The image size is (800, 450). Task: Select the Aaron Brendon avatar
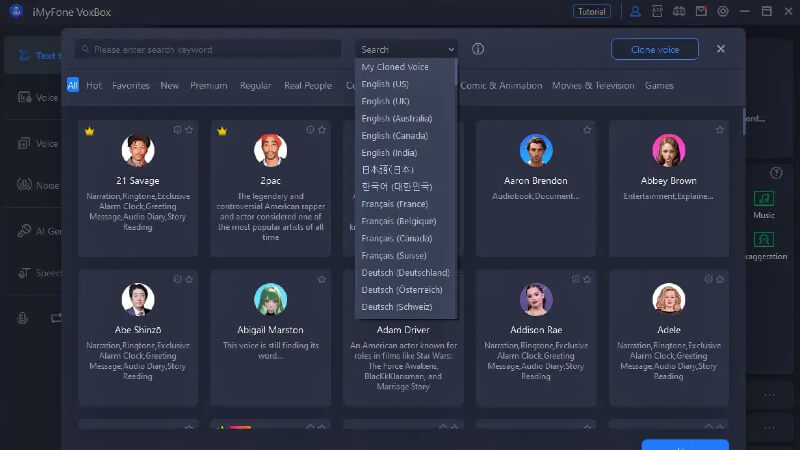click(x=536, y=150)
